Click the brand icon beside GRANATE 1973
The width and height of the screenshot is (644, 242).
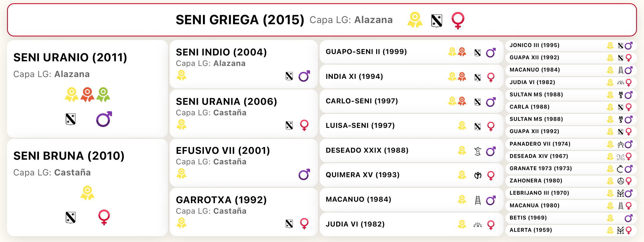620,169
